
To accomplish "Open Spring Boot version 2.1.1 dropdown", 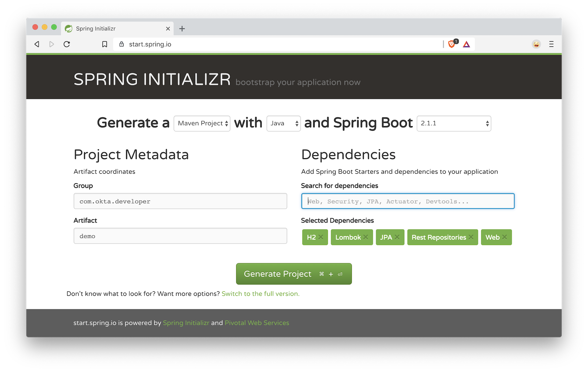I will click(453, 124).
